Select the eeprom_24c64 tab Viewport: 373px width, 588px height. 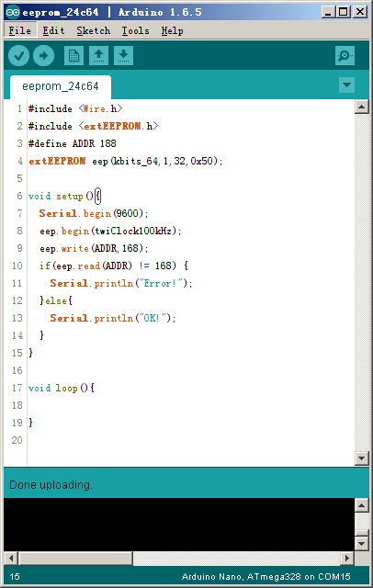61,86
